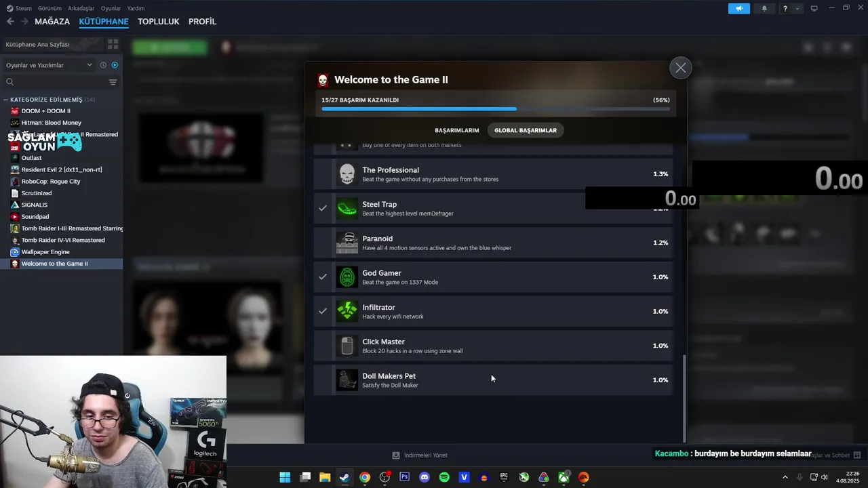Click 'Beat the game on 1337 Mode' text
Viewport: 868px width, 488px height.
400,283
